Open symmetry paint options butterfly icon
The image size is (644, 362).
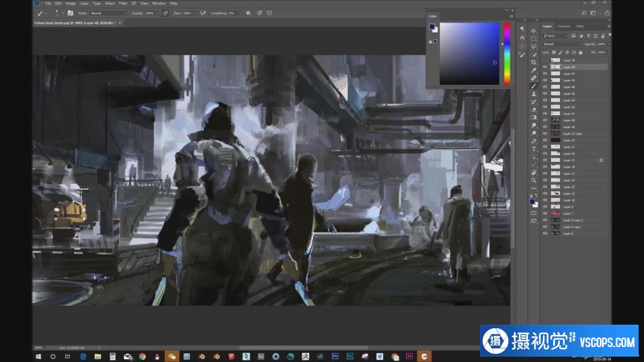pos(269,13)
